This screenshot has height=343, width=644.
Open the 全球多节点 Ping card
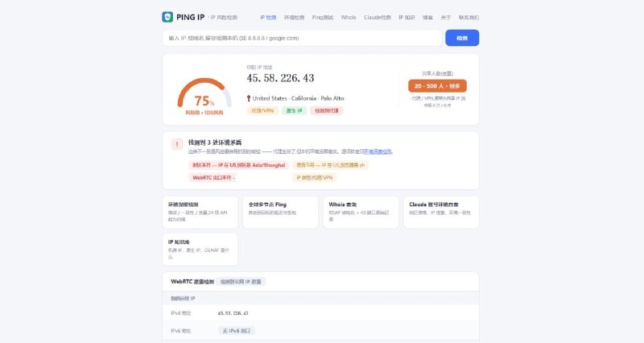click(280, 212)
